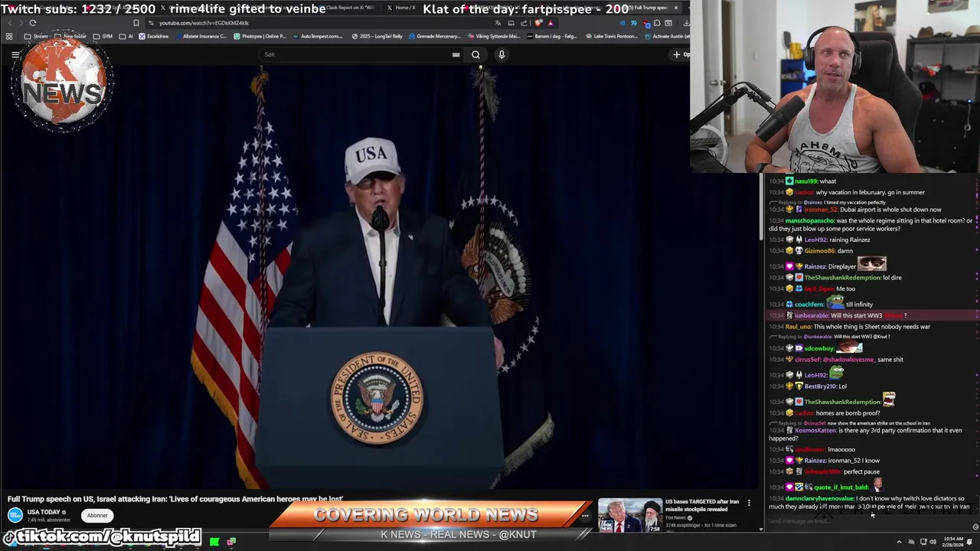This screenshot has height=551, width=980.
Task: Open the YouTube hamburger guide menu
Action: point(15,54)
